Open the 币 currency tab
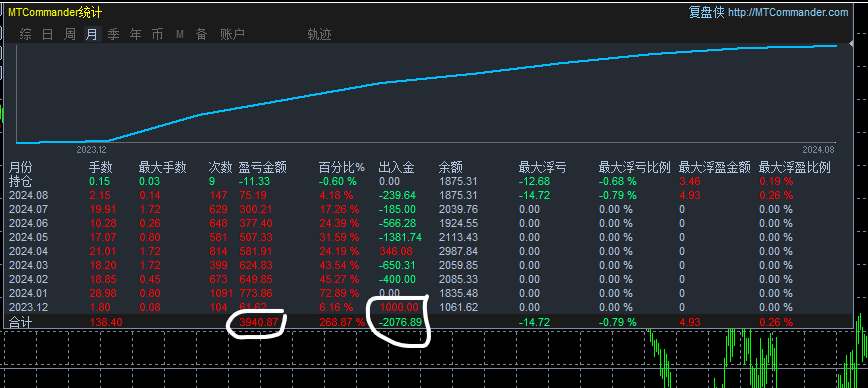Screen dimensions: 868x388 157,34
